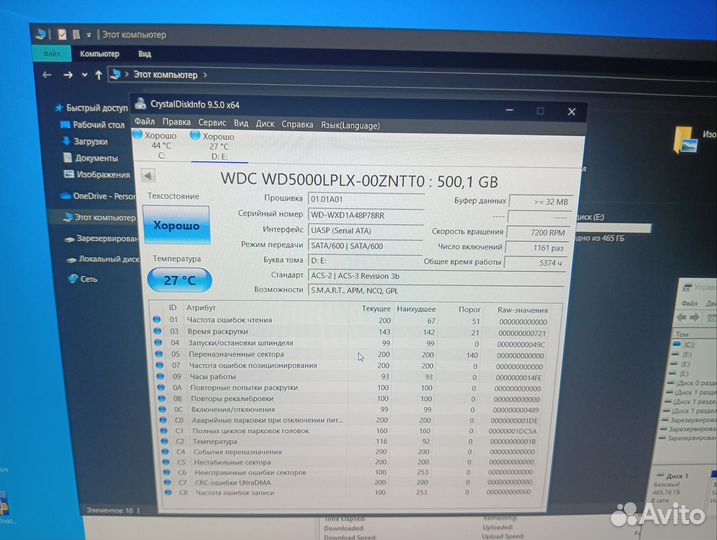Click the Атрибут column header
This screenshot has height=540, width=717.
pyautogui.click(x=201, y=308)
